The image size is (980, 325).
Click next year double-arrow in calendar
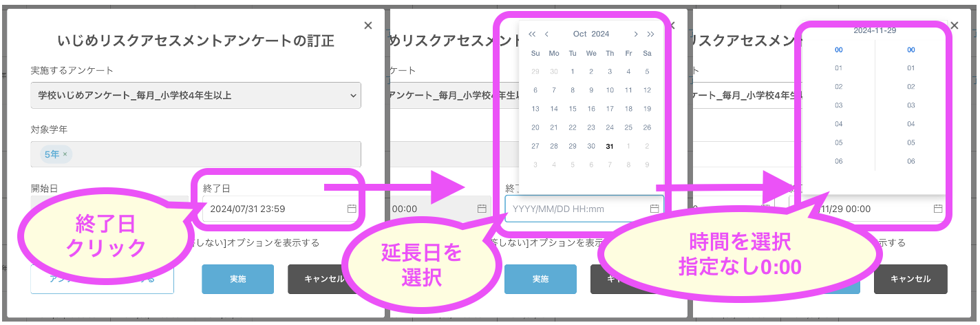[x=650, y=34]
